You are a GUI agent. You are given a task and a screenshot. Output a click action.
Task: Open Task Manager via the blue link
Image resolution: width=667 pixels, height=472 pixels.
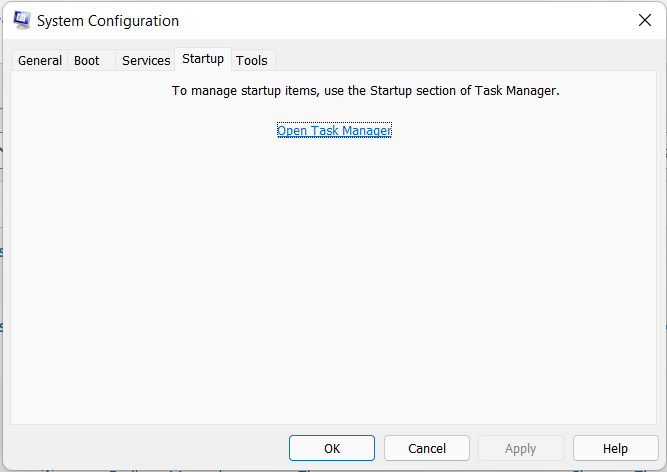click(x=334, y=130)
